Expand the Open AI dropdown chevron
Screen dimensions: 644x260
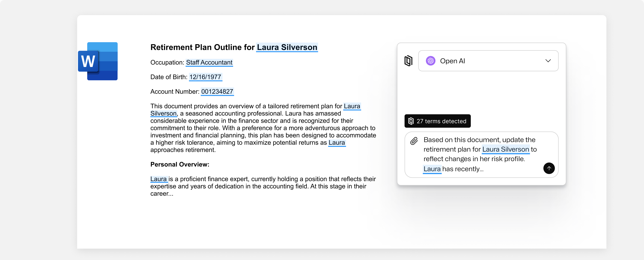pyautogui.click(x=548, y=61)
